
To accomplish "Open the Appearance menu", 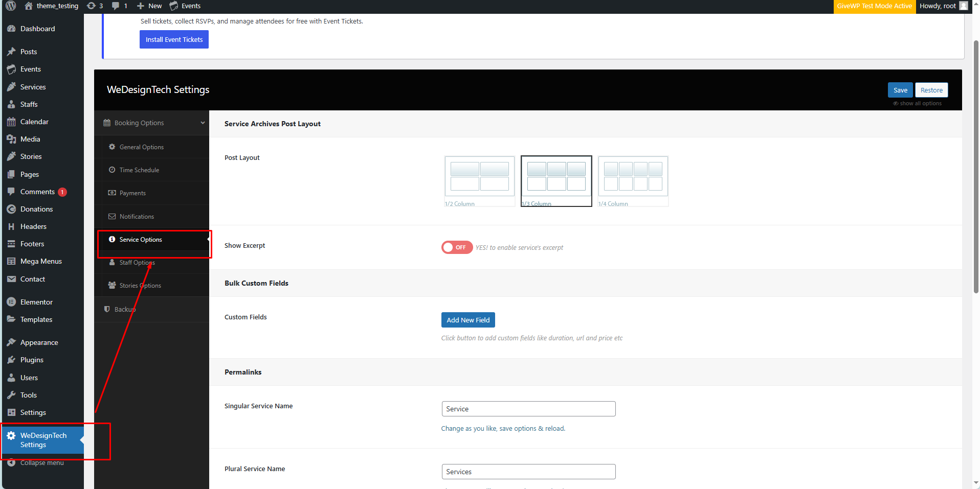I will (x=43, y=342).
